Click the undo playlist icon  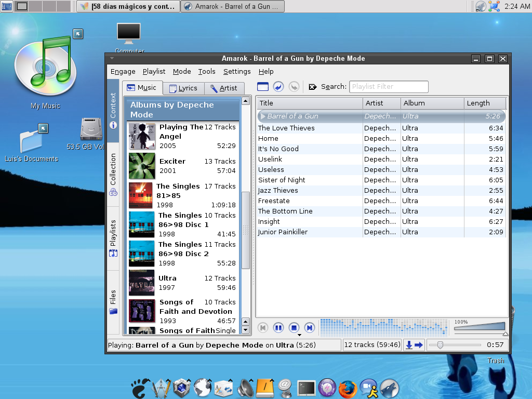click(x=278, y=87)
